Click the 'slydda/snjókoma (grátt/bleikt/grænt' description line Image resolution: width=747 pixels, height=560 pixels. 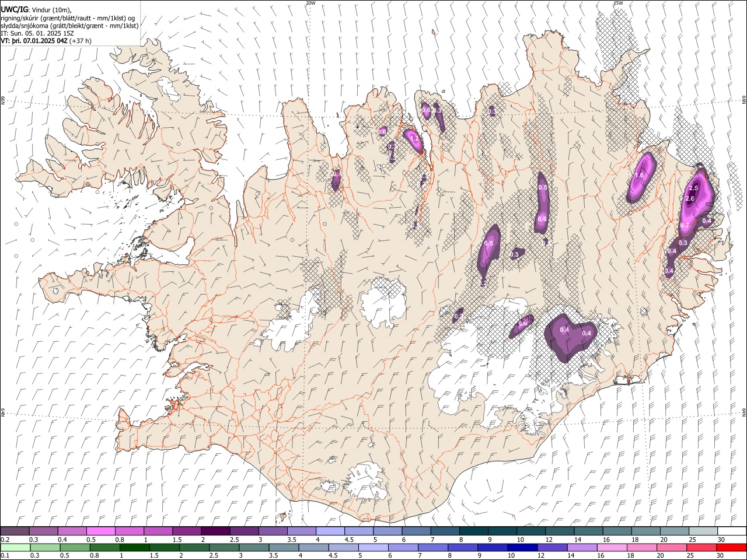coord(69,26)
